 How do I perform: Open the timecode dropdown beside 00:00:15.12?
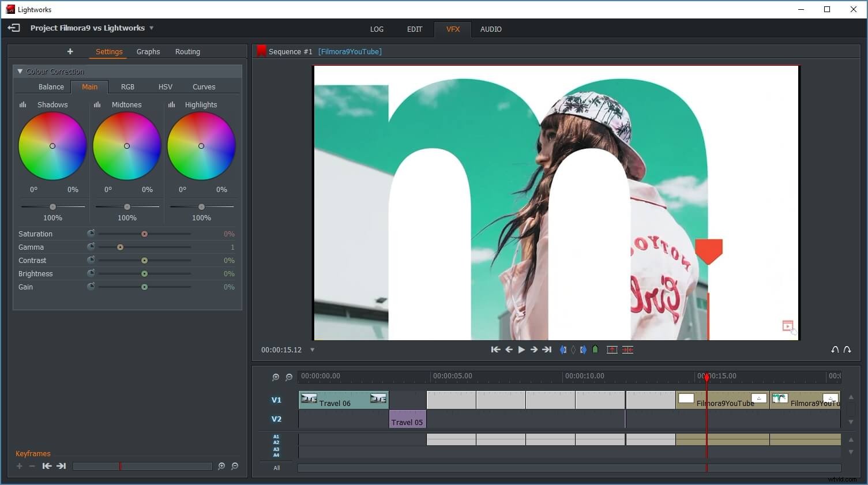[312, 349]
